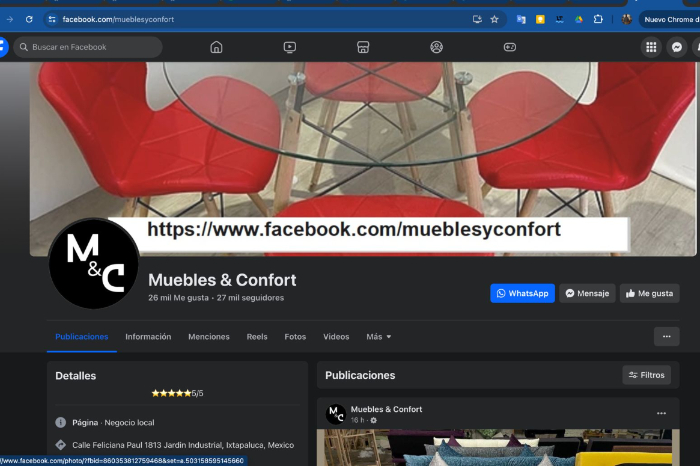This screenshot has width=700, height=466.
Task: Open the post's three-dot options menu
Action: coord(661,413)
